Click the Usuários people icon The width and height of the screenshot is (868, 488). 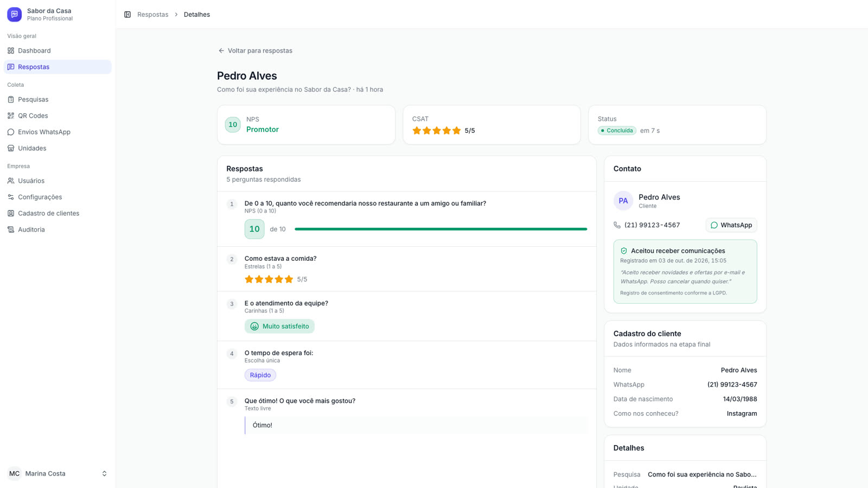tap(11, 181)
